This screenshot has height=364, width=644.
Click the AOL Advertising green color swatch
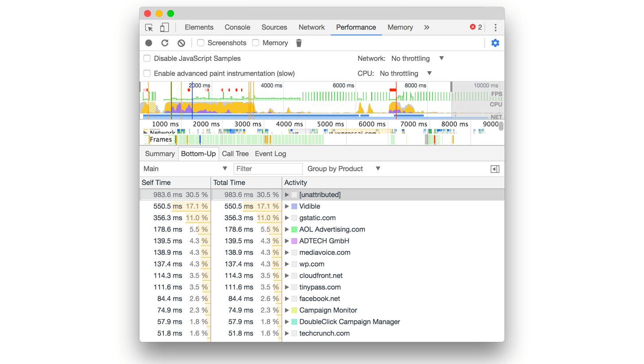[x=294, y=229]
